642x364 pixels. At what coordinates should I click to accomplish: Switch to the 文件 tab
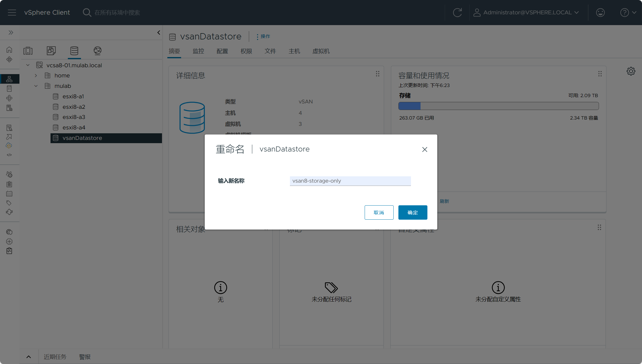point(270,51)
